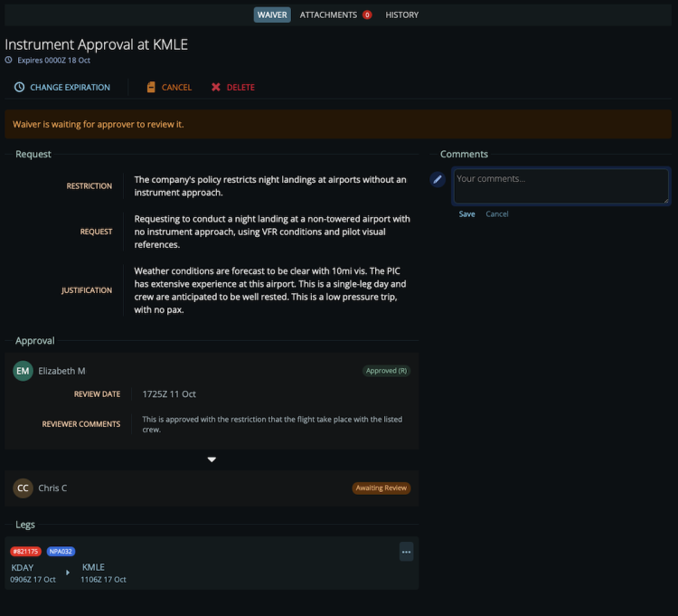Save the comment
This screenshot has height=616, width=678.
click(466, 214)
